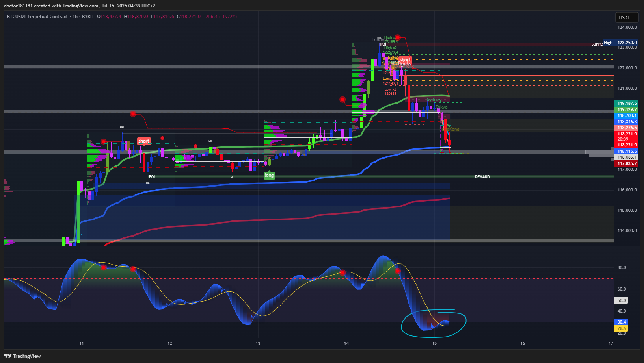Image resolution: width=644 pixels, height=363 pixels.
Task: Click the short signal label below the HH marker
Action: click(x=144, y=141)
